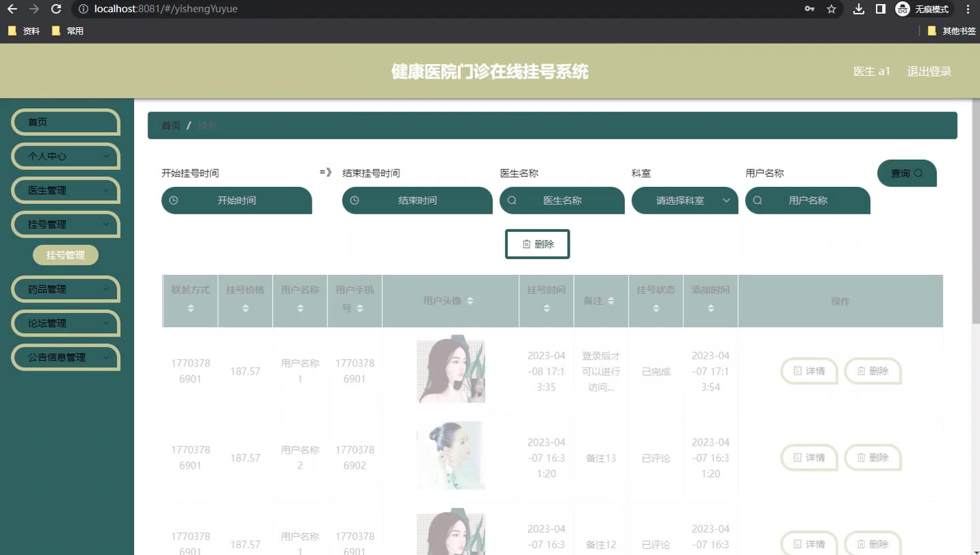Click the sort arrows beside 用户头像
Image resolution: width=980 pixels, height=555 pixels.
470,301
